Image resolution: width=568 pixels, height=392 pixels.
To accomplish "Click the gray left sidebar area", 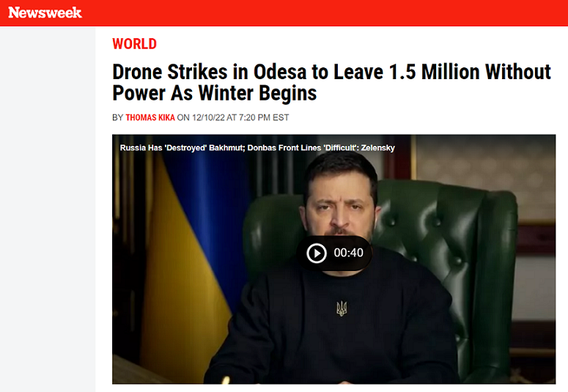I will tap(48, 209).
